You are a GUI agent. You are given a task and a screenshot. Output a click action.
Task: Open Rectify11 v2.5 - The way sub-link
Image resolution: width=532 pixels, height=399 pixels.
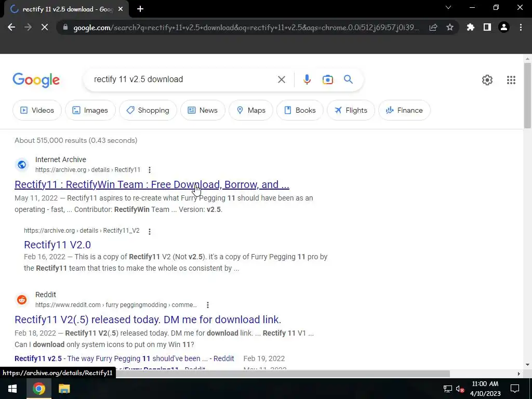(124, 358)
